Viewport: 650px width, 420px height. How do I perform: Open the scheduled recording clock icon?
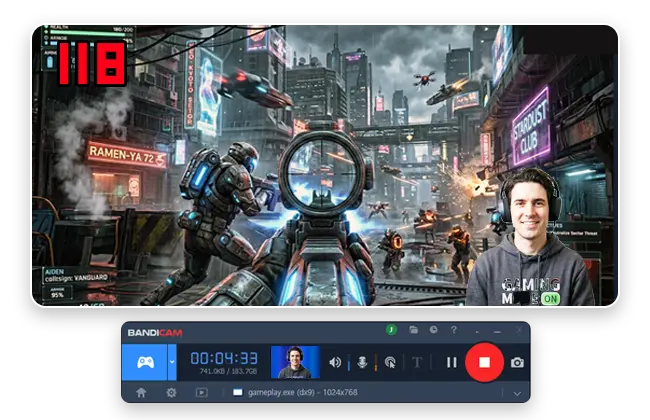click(434, 330)
